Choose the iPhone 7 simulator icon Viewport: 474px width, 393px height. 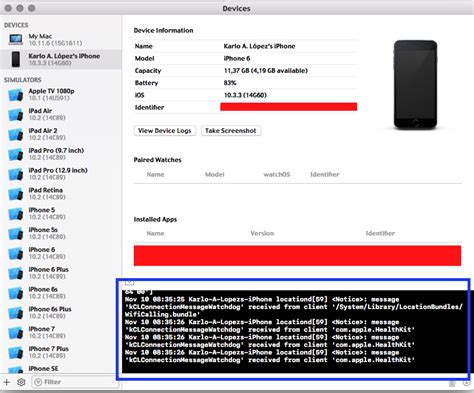point(16,333)
